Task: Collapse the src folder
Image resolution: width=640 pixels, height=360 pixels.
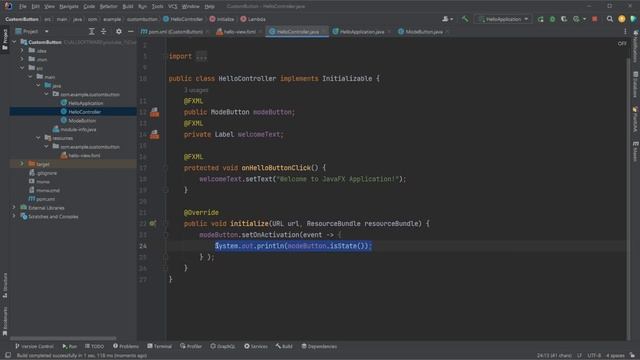Action: click(x=22, y=68)
